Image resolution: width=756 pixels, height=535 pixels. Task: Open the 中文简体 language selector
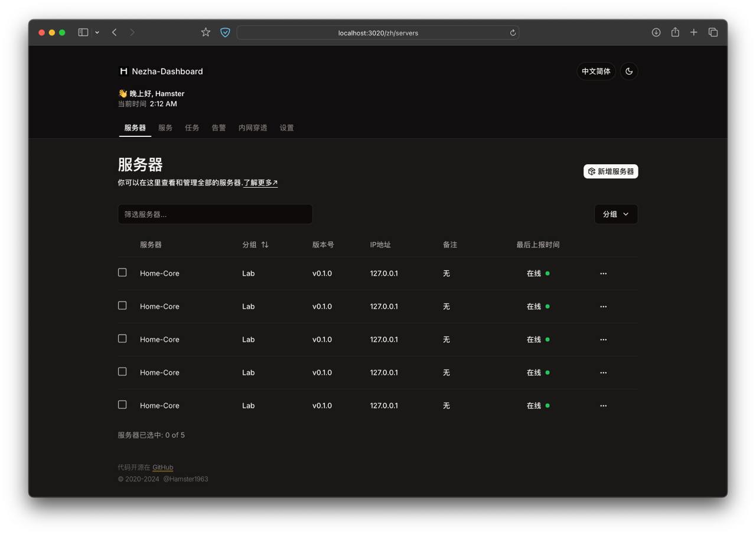596,71
